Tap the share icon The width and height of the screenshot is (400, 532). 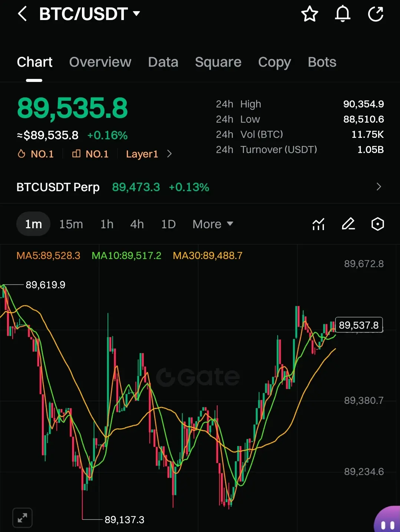coord(376,14)
